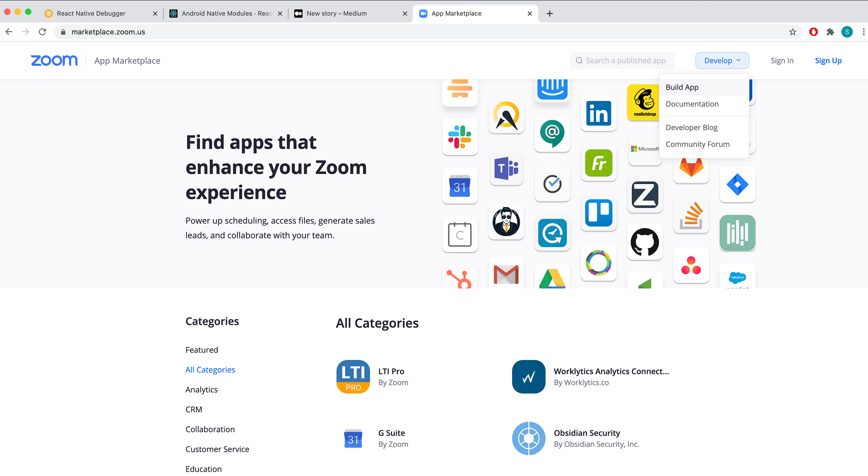The height and width of the screenshot is (476, 868).
Task: Open Documentation menu entry
Action: [692, 104]
